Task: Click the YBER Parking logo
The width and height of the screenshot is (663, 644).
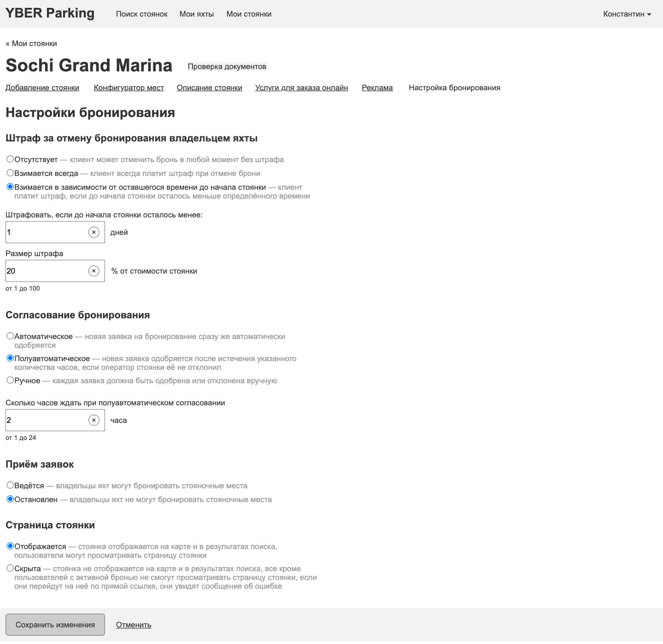Action: [50, 13]
